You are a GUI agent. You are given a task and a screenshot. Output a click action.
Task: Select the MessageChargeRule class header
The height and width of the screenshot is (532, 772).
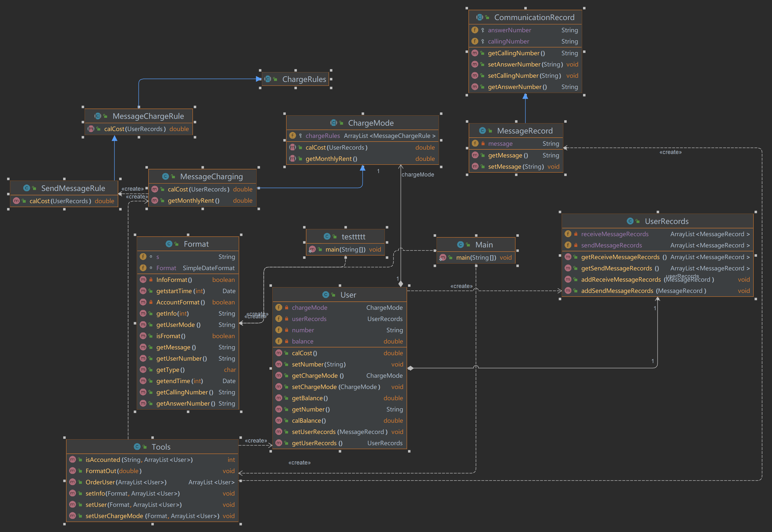point(148,116)
